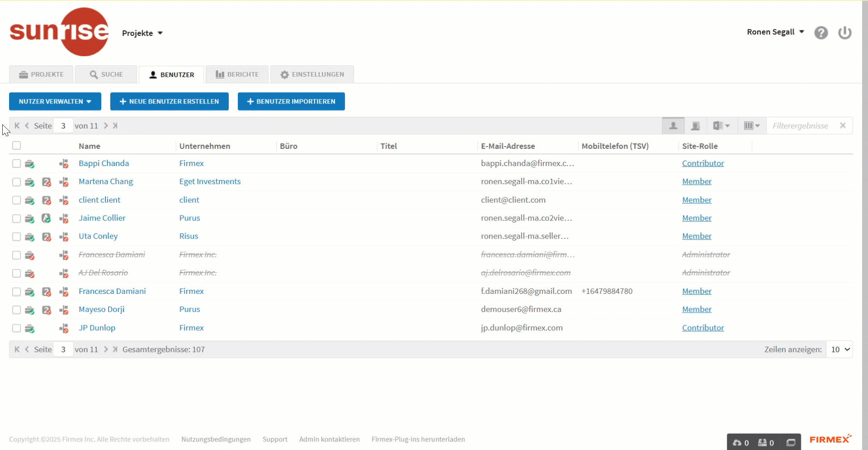The width and height of the screenshot is (868, 450).
Task: Toggle the select-all header checkbox
Action: point(17,146)
